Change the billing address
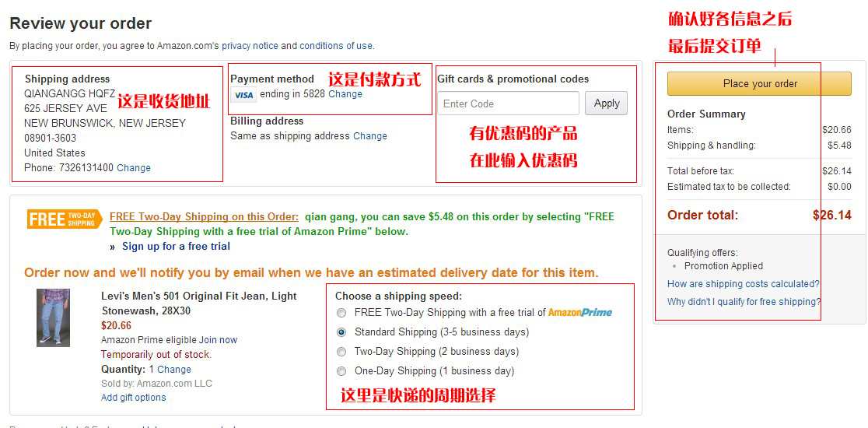Image resolution: width=868 pixels, height=428 pixels. click(370, 136)
